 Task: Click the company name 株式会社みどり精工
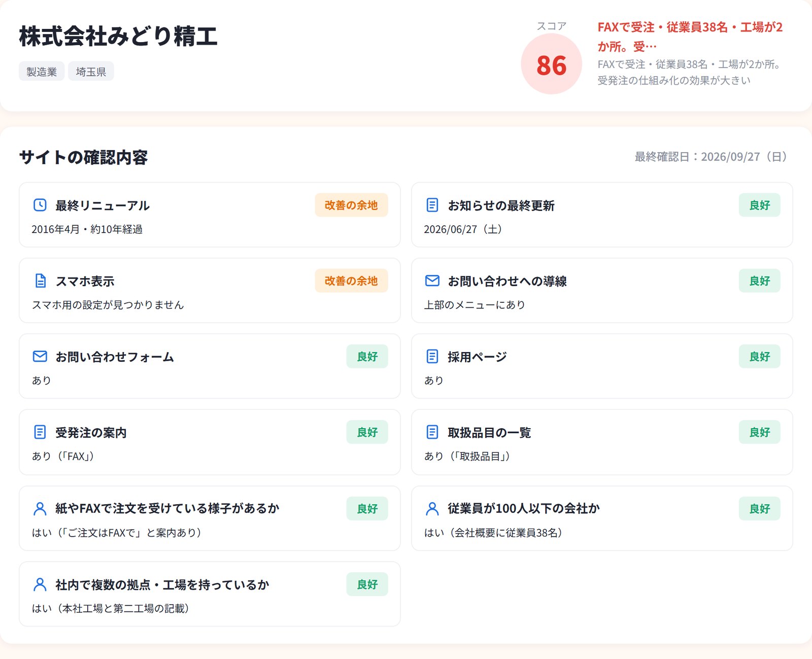118,37
